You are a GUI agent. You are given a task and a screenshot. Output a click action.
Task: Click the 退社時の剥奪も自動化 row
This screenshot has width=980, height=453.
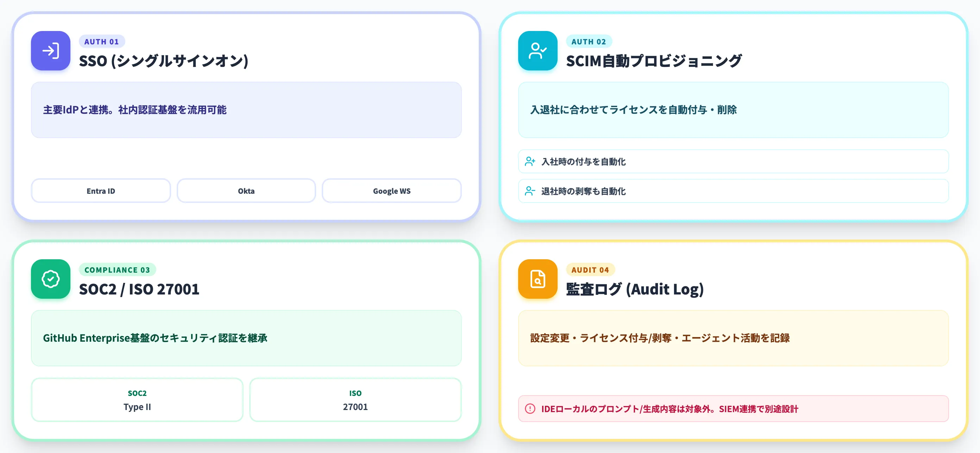tap(733, 191)
